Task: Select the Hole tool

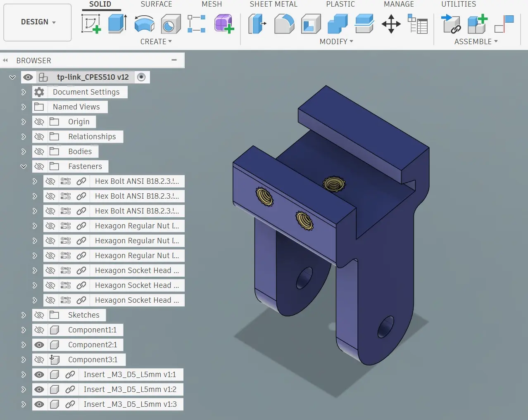Action: pyautogui.click(x=171, y=24)
